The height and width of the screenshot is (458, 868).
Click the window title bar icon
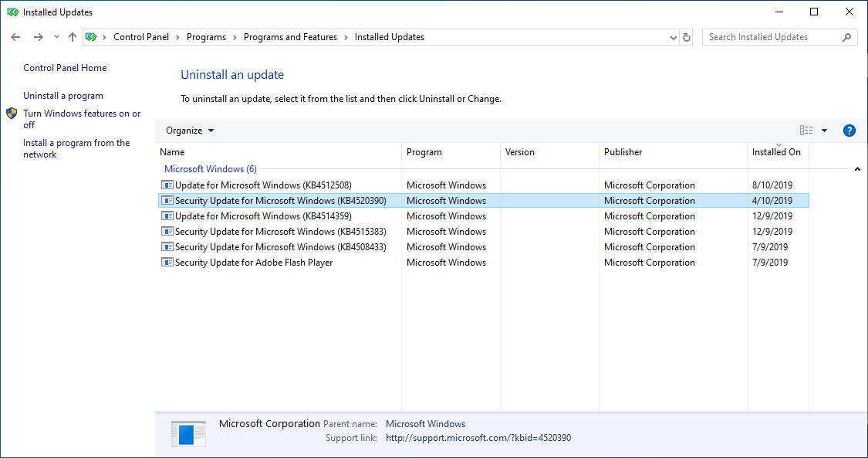[13, 12]
